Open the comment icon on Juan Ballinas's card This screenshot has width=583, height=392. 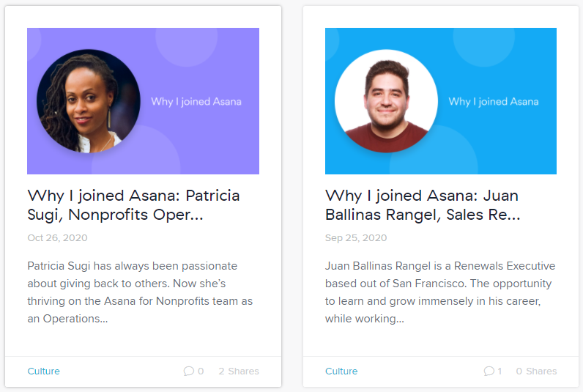(489, 371)
